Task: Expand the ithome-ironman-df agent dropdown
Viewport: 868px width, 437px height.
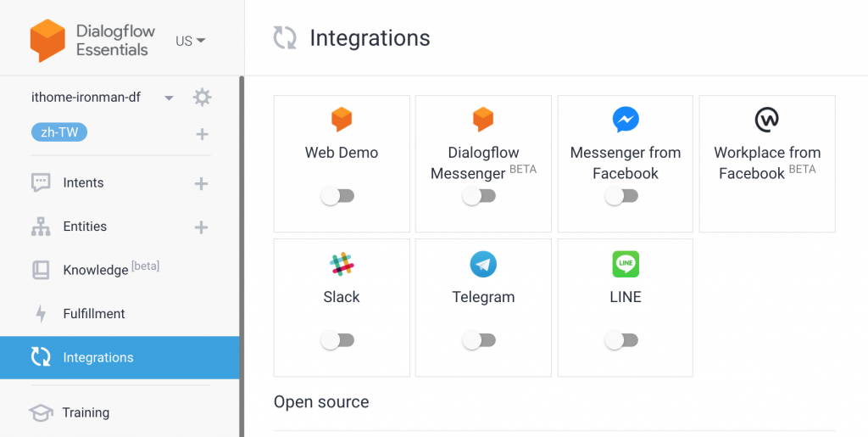Action: [169, 98]
